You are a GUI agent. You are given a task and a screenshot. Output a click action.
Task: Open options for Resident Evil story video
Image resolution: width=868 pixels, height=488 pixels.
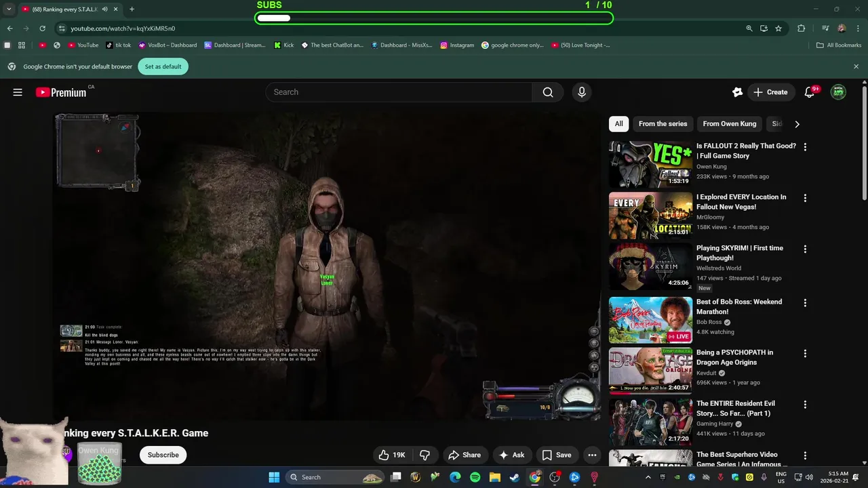pyautogui.click(x=805, y=404)
